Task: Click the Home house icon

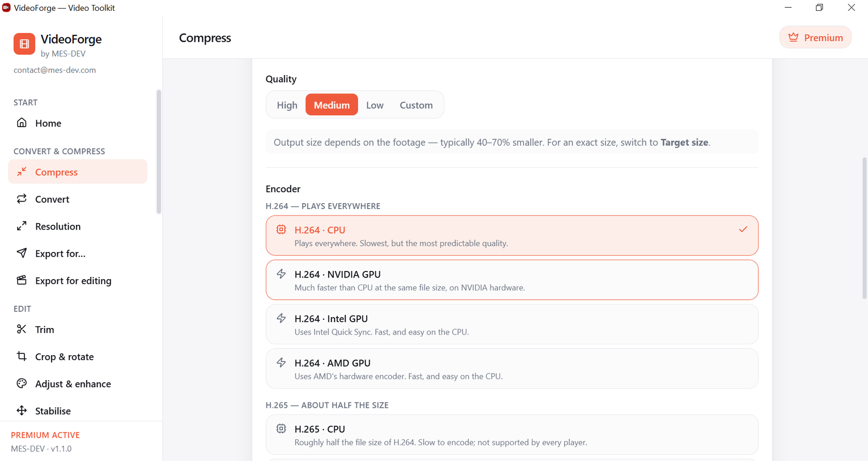Action: [22, 123]
